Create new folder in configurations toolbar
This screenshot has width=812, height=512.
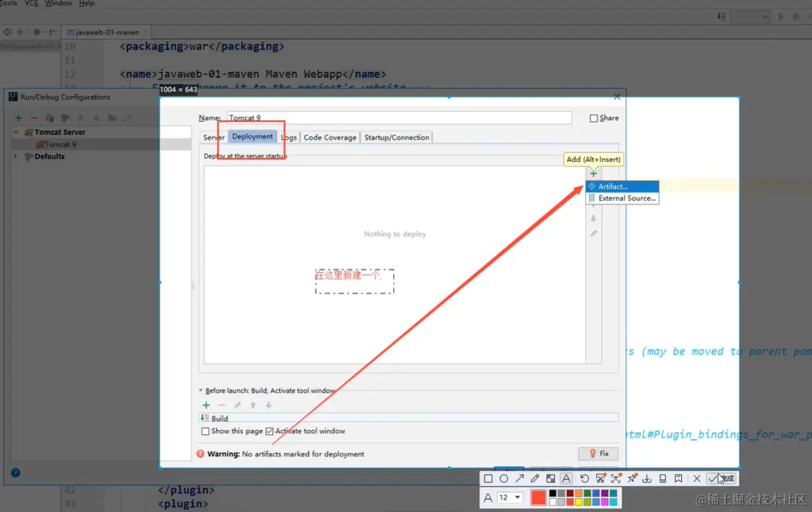point(112,118)
